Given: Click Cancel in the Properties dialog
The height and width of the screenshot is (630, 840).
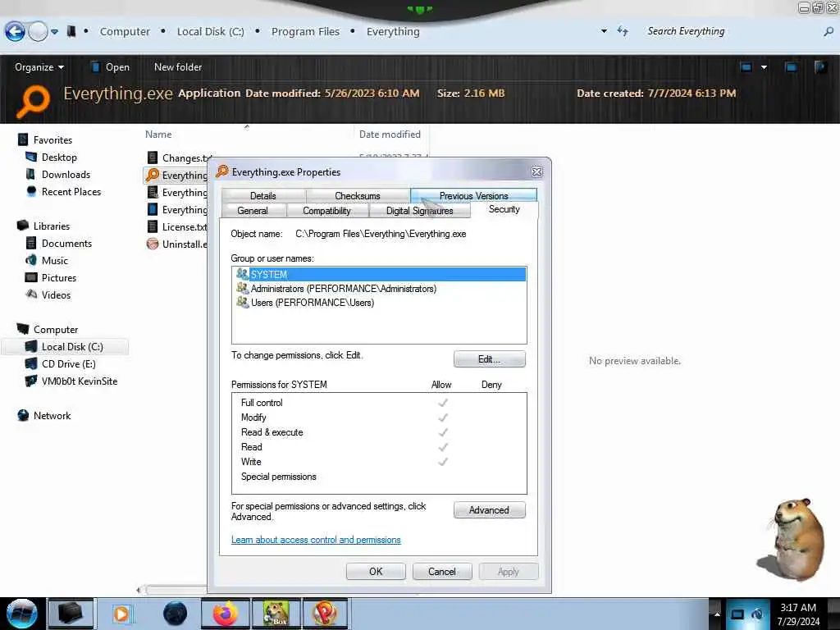Looking at the screenshot, I should click(442, 572).
